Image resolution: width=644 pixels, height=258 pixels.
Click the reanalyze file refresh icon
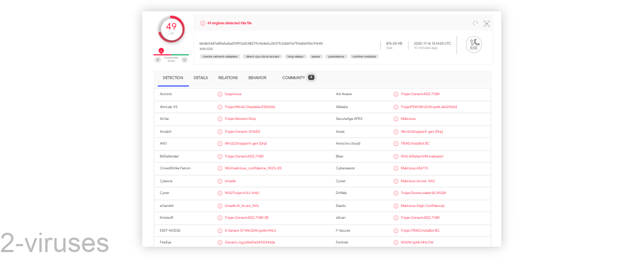(x=475, y=24)
